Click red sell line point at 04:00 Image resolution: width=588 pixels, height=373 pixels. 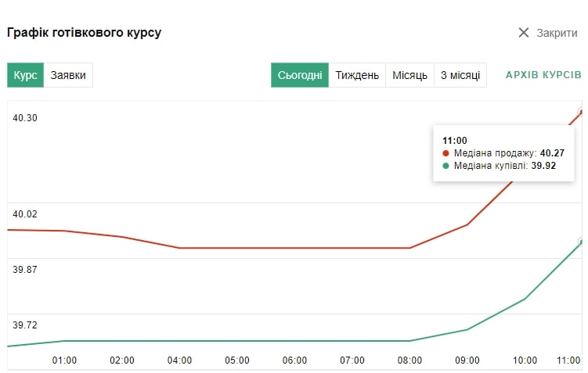click(180, 248)
